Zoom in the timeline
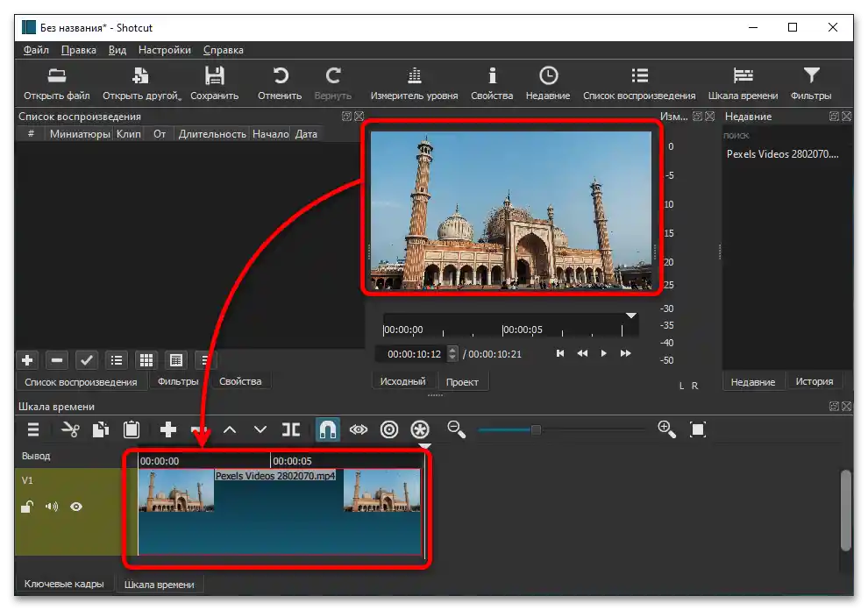The image size is (868, 610). pos(666,429)
